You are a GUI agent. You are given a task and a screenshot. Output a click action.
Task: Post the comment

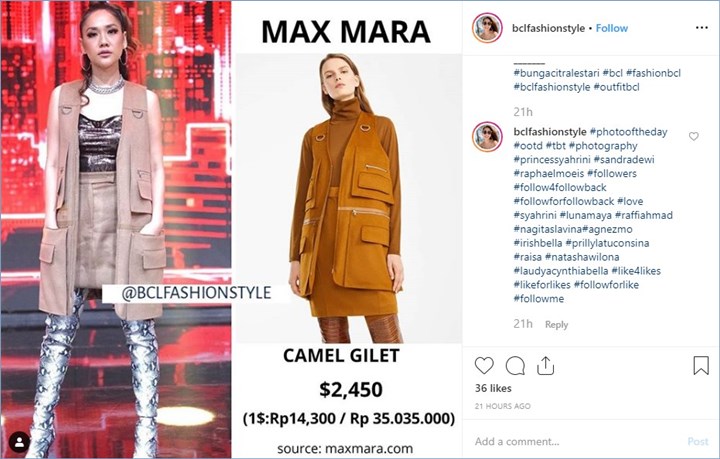pyautogui.click(x=698, y=442)
